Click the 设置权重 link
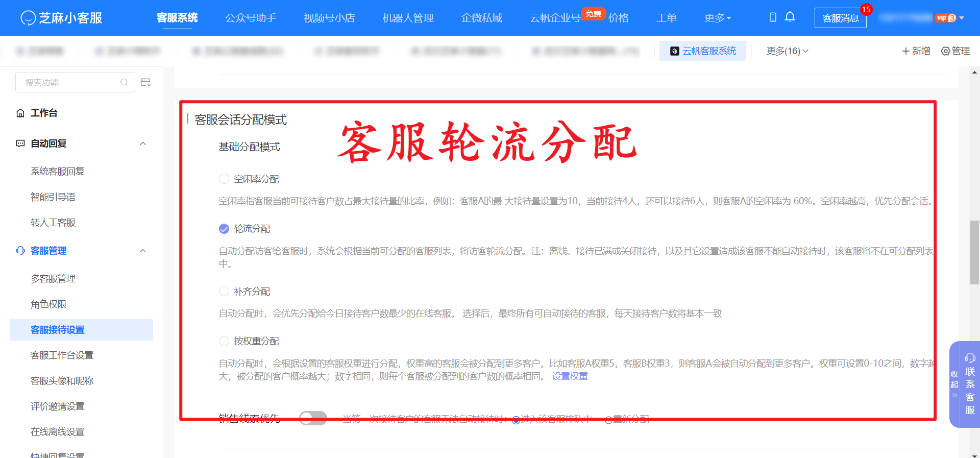The height and width of the screenshot is (458, 980). point(570,376)
